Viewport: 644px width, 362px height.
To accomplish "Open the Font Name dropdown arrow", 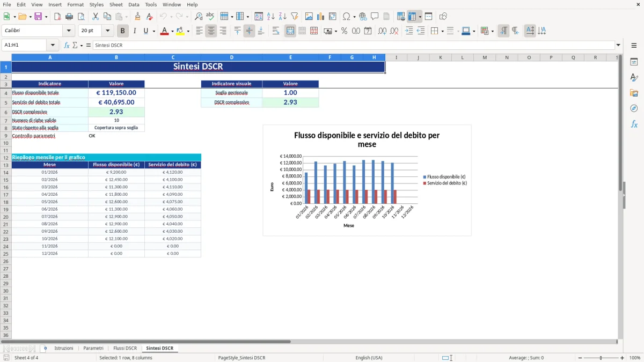I will 69,31.
